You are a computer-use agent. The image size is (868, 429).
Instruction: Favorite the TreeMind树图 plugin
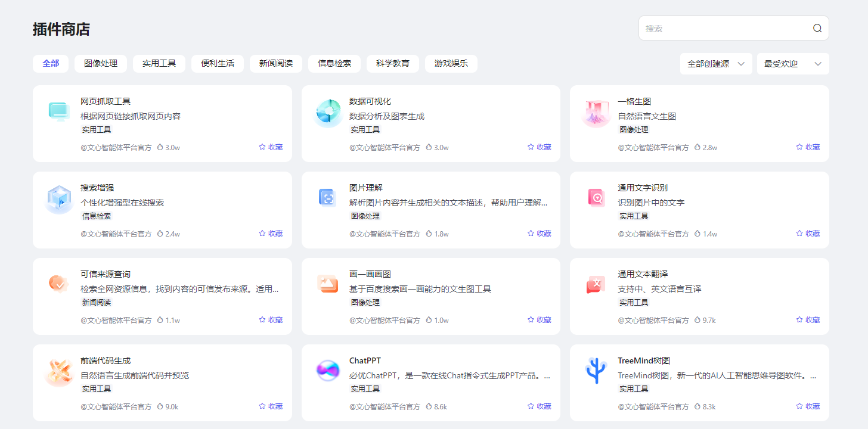point(808,406)
